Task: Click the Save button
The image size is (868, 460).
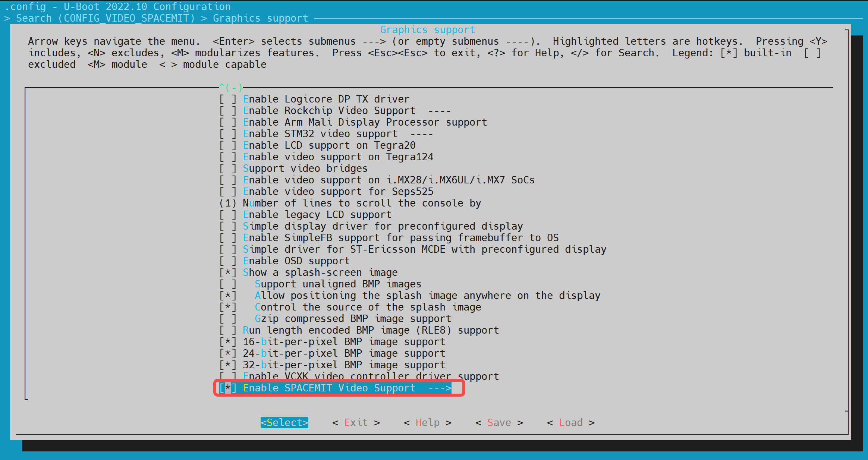Action: pos(499,423)
